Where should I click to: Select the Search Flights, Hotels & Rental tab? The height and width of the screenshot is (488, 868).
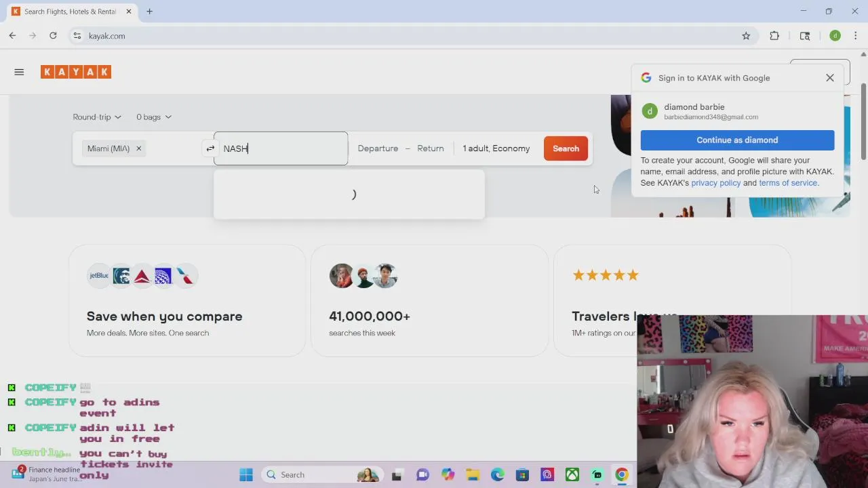pos(70,12)
